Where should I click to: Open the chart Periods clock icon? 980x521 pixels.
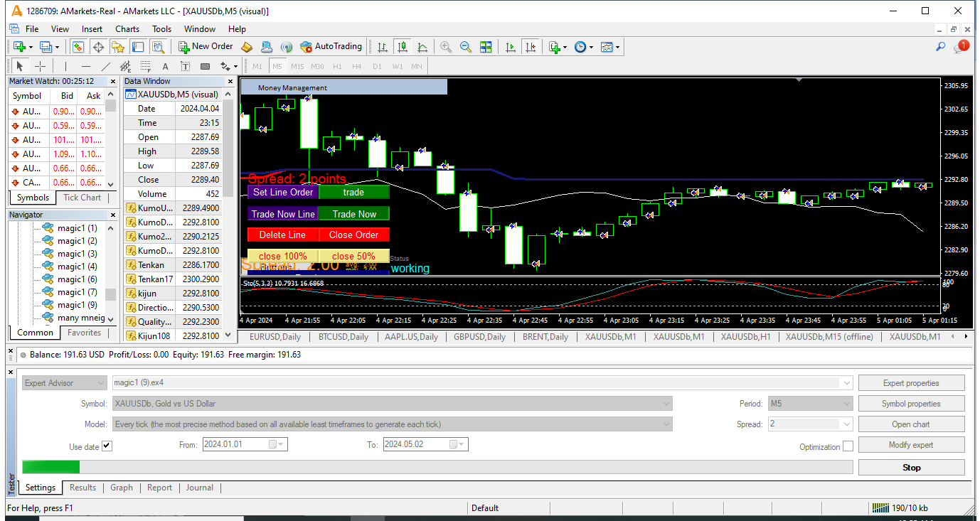coord(580,47)
